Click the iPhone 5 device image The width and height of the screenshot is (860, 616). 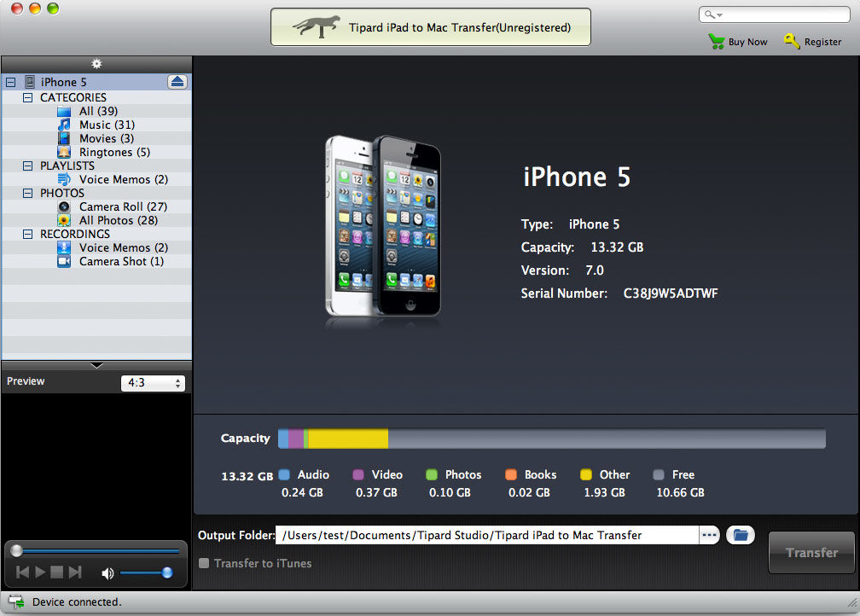tap(383, 227)
